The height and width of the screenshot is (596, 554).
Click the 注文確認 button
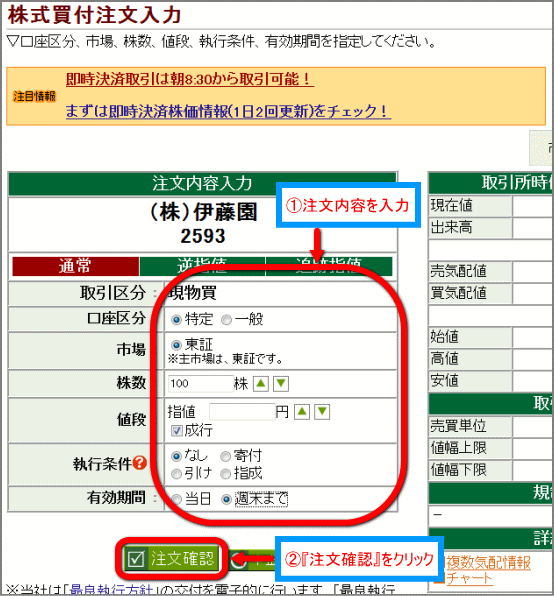tap(171, 558)
